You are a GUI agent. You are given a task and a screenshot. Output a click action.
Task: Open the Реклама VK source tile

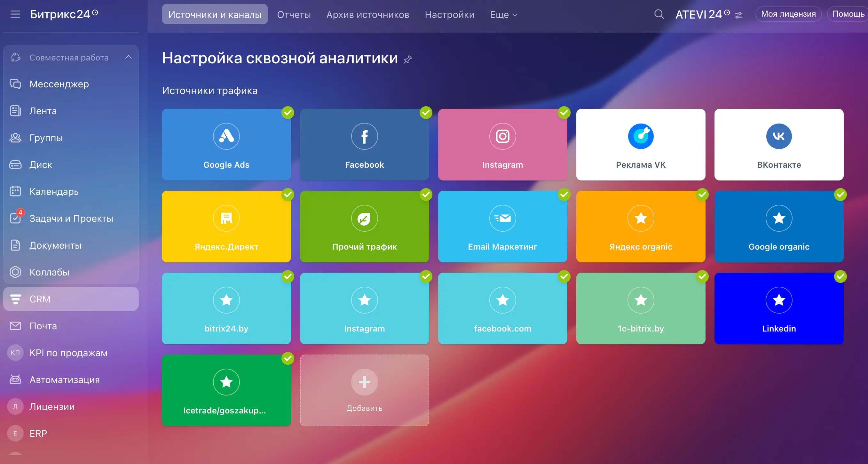pyautogui.click(x=641, y=145)
